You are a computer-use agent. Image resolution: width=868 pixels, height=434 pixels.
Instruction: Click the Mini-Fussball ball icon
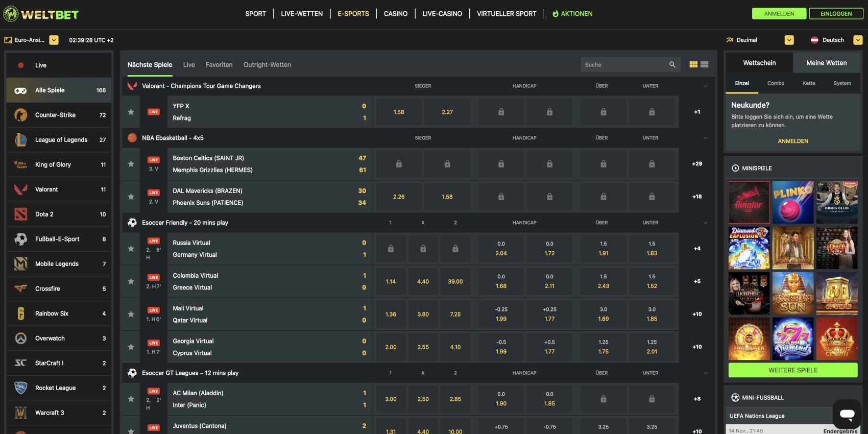coord(735,398)
